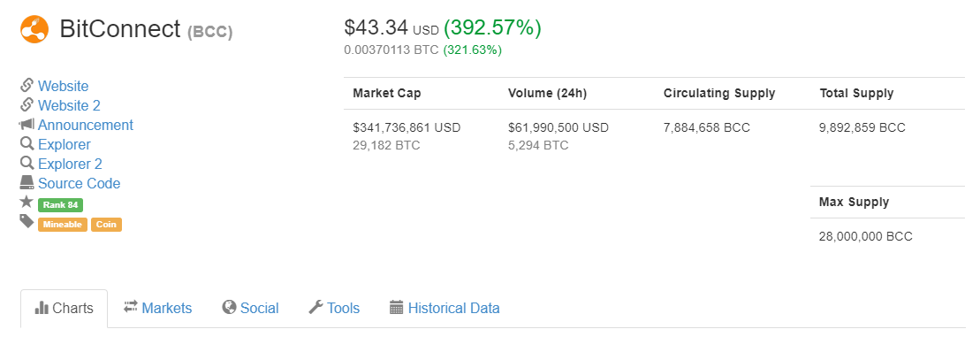The height and width of the screenshot is (337, 980).
Task: Open the Historical Data tab
Action: tap(444, 308)
